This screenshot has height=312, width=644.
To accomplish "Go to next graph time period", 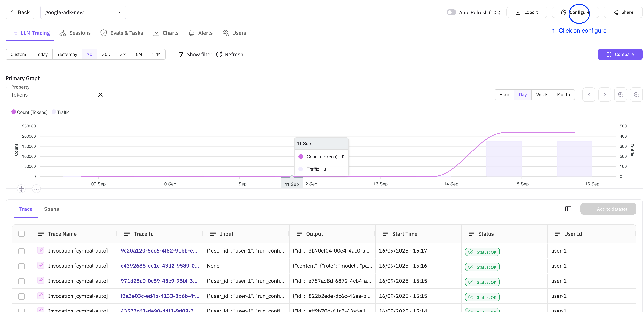I will tap(605, 95).
